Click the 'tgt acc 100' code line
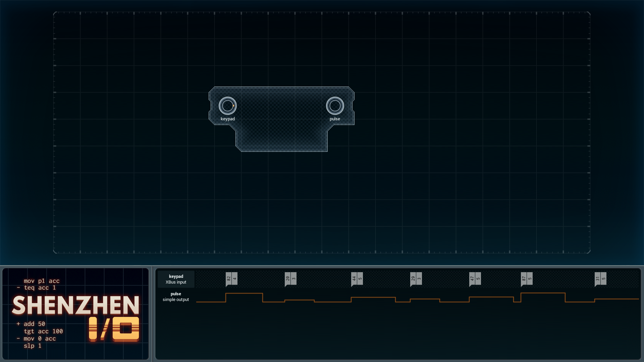The image size is (644, 362). coord(43,331)
